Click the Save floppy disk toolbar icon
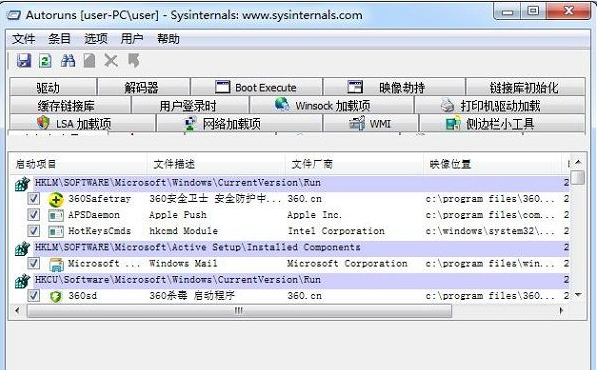The height and width of the screenshot is (370, 597). [x=24, y=61]
